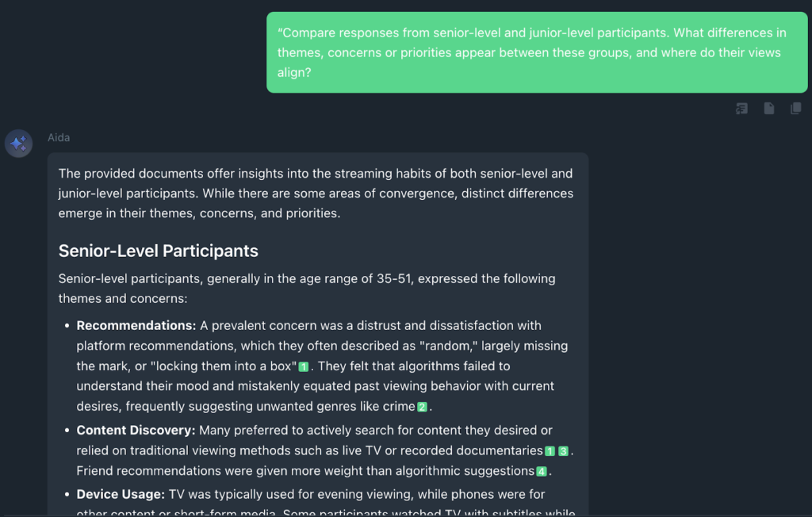Viewport: 812px width, 517px height.
Task: Click the bold "Recommendations:" bullet label
Action: (136, 325)
